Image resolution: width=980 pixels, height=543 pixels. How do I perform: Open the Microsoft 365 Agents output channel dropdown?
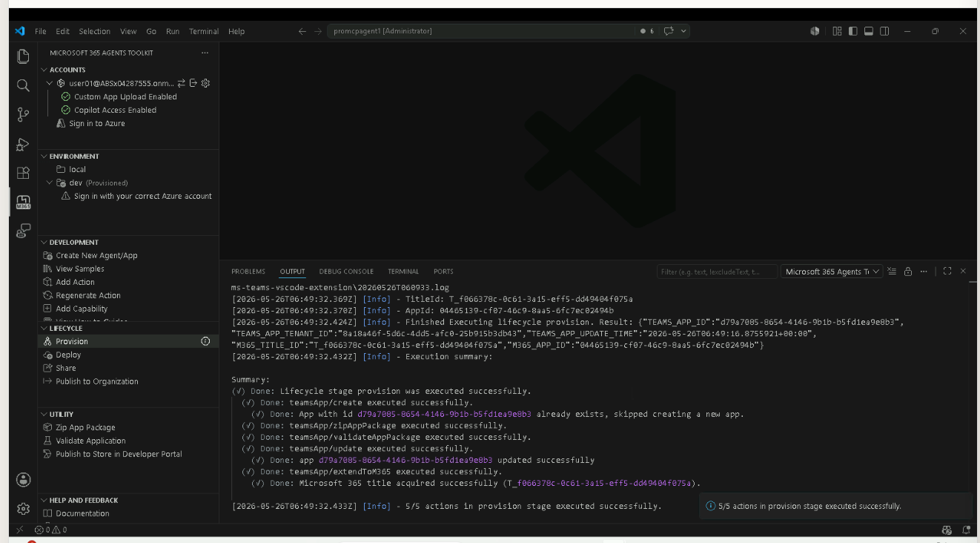832,271
